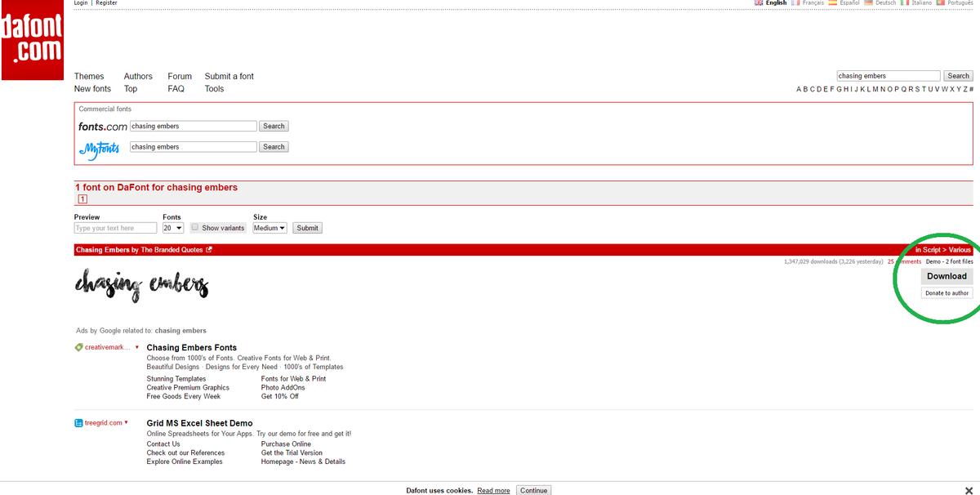Go to the New fonts section
The image size is (980, 495).
[x=92, y=88]
